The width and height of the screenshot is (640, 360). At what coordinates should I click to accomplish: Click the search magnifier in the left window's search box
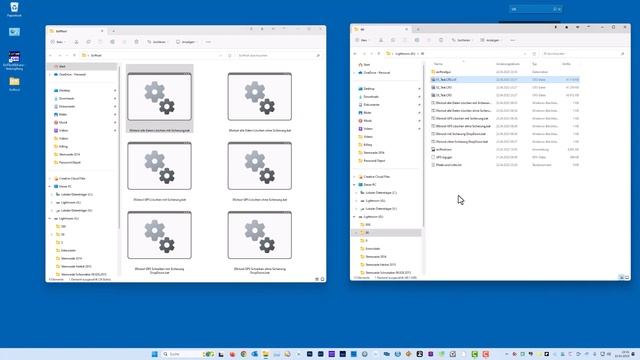pyautogui.click(x=318, y=55)
